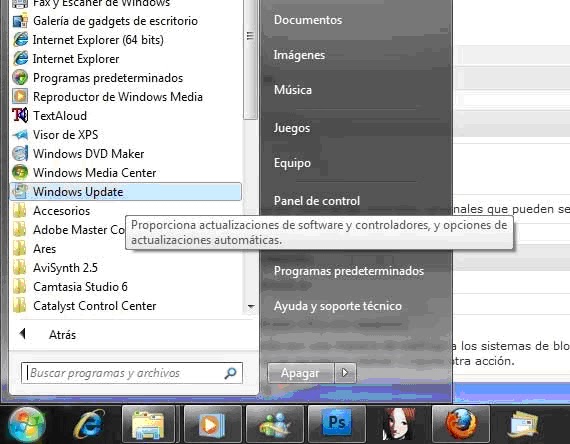
Task: Select the Visor de XPS label
Action: click(x=65, y=135)
